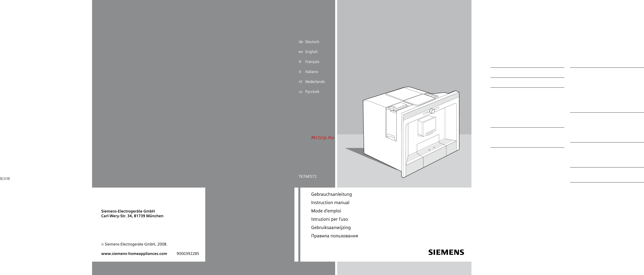Click the 'de Deutsch' language entry
Viewport: 644px width, 275px height.
309,42
